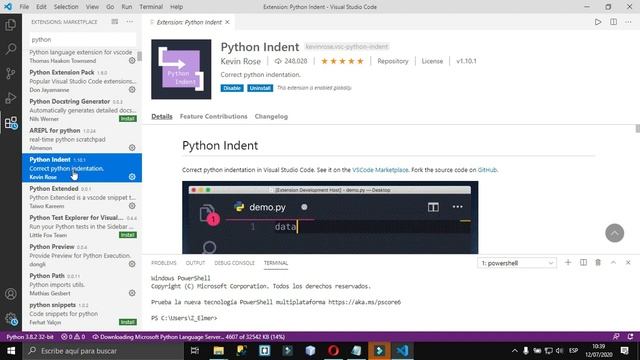Uninstall the Python Indent extension
640x360 pixels.
point(260,88)
